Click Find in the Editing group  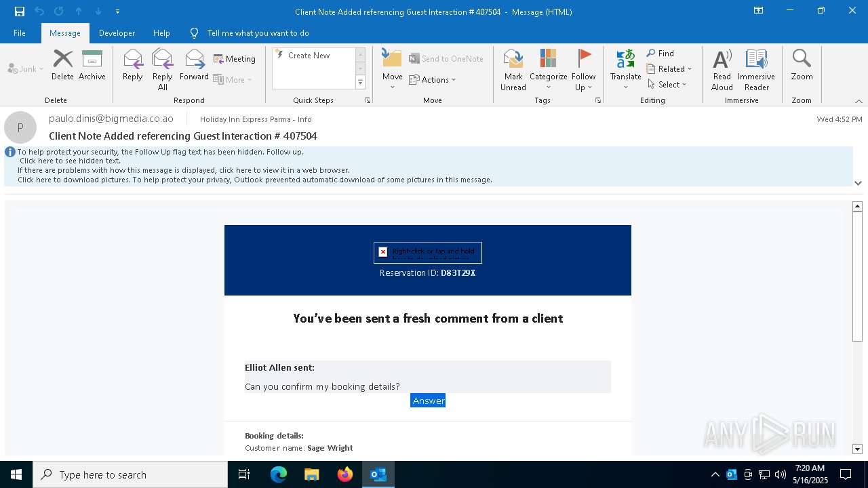(660, 53)
